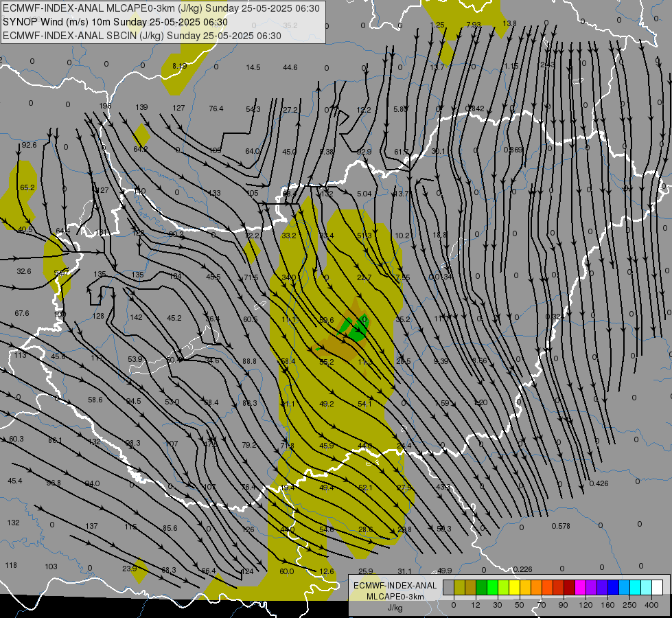
Task: Select the cyan legend swatch right of 250
Action: [635, 587]
